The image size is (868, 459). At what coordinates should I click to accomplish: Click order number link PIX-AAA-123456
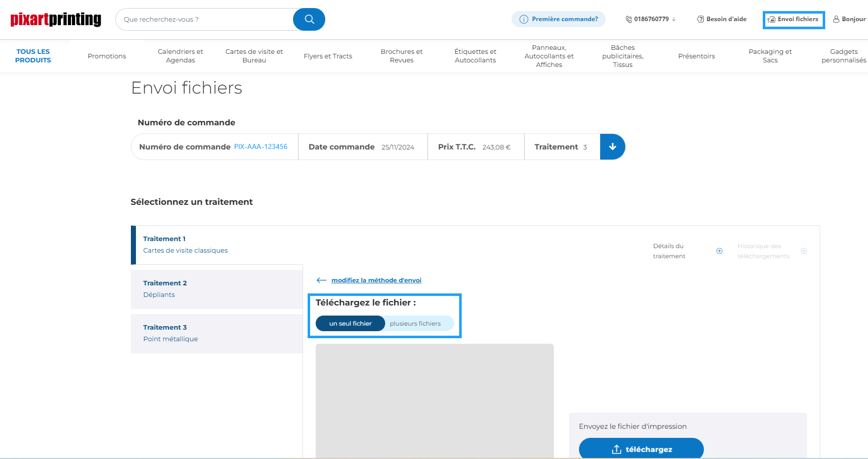pos(261,147)
